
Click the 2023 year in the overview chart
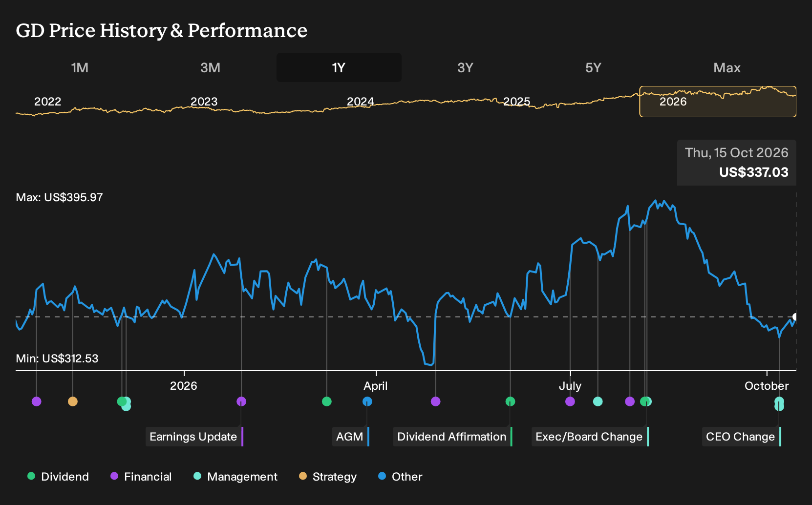click(204, 102)
